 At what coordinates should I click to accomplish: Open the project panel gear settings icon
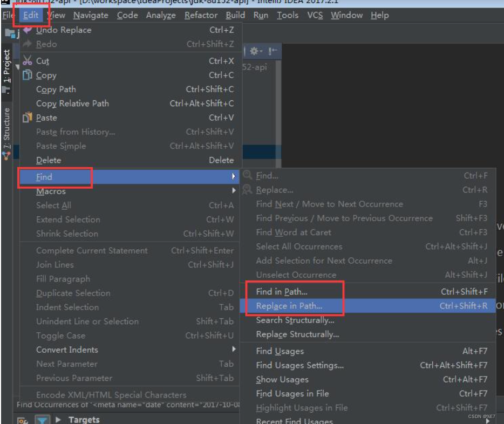(x=255, y=51)
